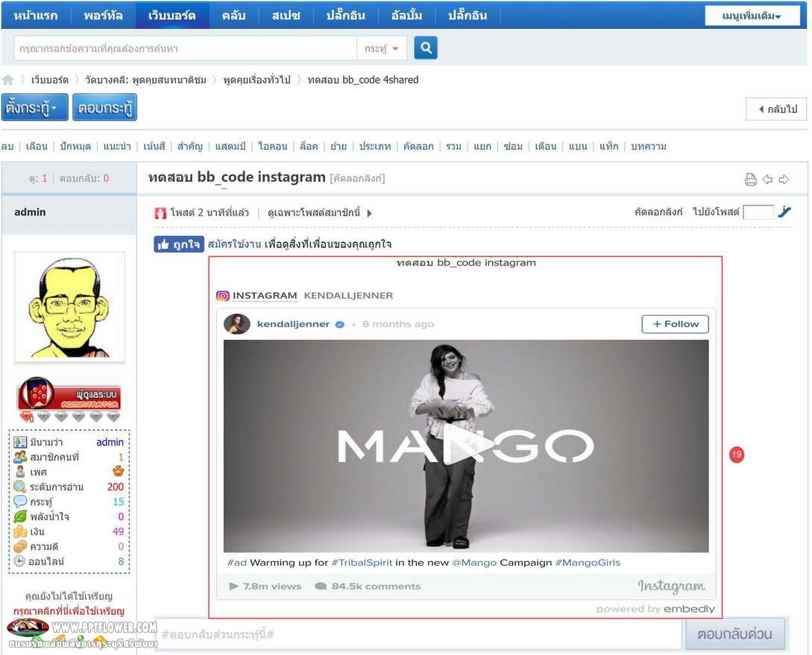The width and height of the screenshot is (812, 655).
Task: Click the ไปยังโพสต์ post number input box
Action: [x=758, y=212]
